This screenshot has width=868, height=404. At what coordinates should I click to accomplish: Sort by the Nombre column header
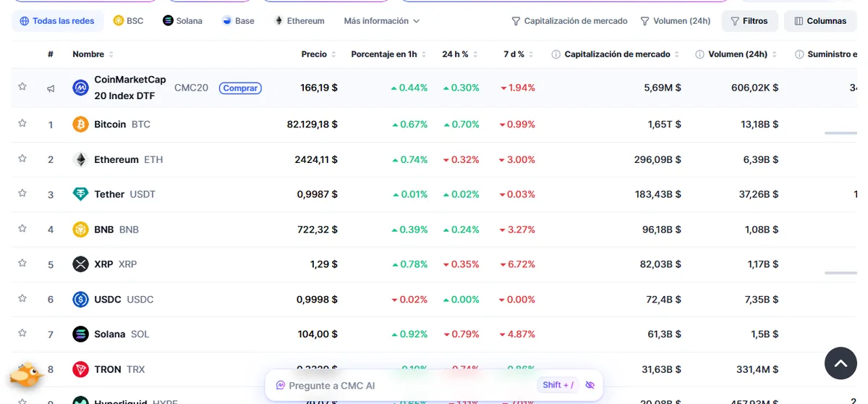pos(93,54)
